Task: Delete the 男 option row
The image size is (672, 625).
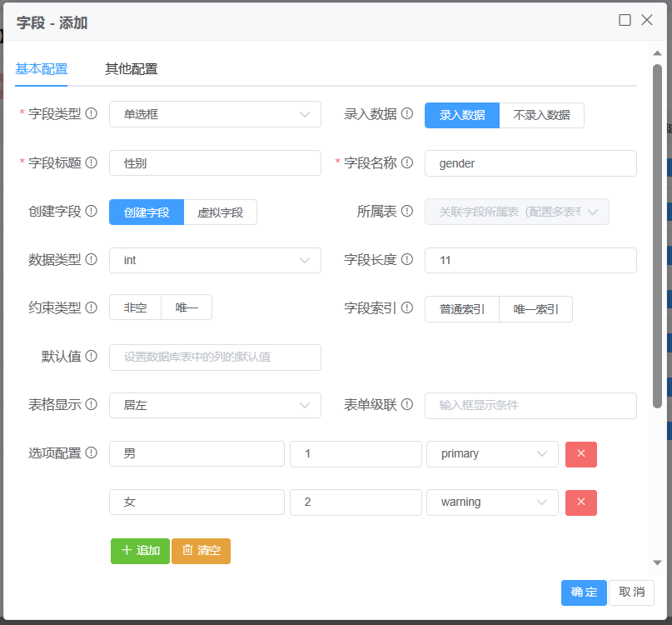Action: [580, 454]
